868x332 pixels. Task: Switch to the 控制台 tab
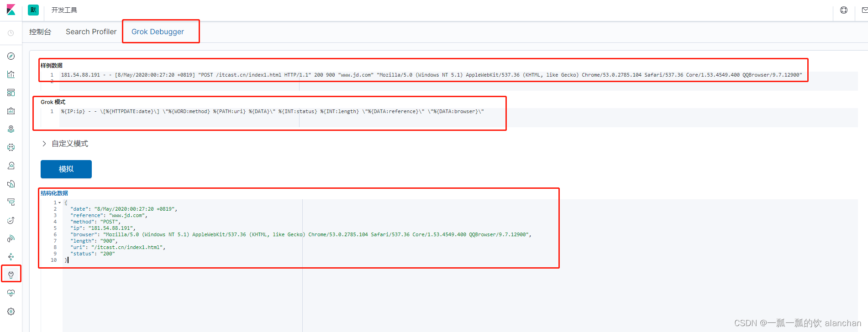40,31
